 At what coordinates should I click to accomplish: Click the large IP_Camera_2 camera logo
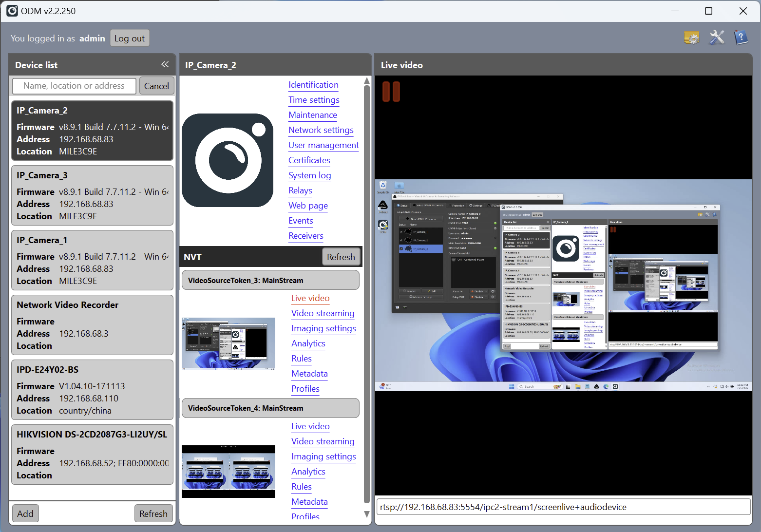tap(227, 160)
